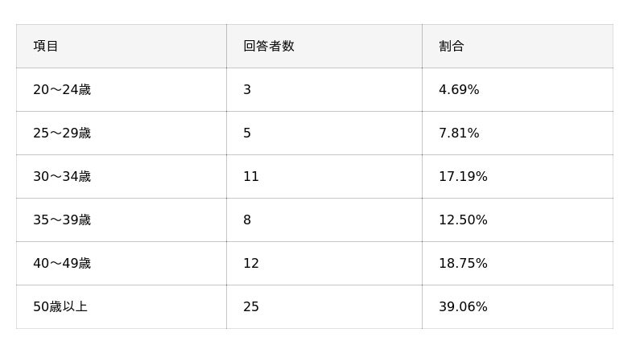Select the 20〜24歳 row label

(62, 90)
